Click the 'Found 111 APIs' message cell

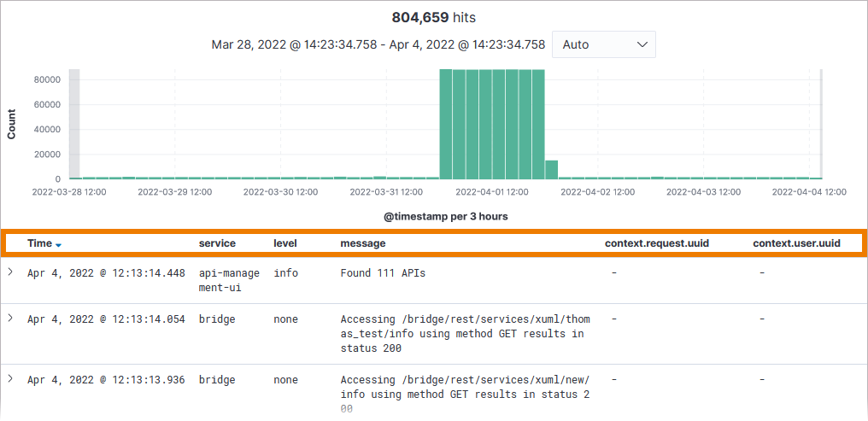[383, 273]
